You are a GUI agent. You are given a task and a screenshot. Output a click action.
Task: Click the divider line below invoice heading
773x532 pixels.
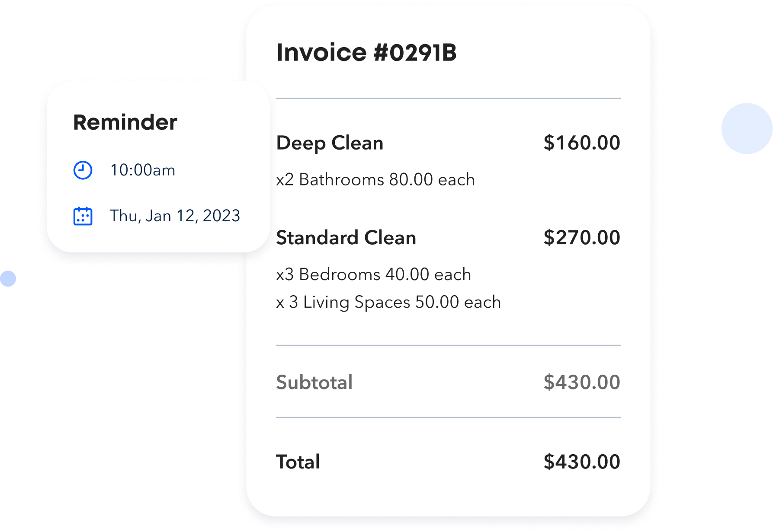448,99
